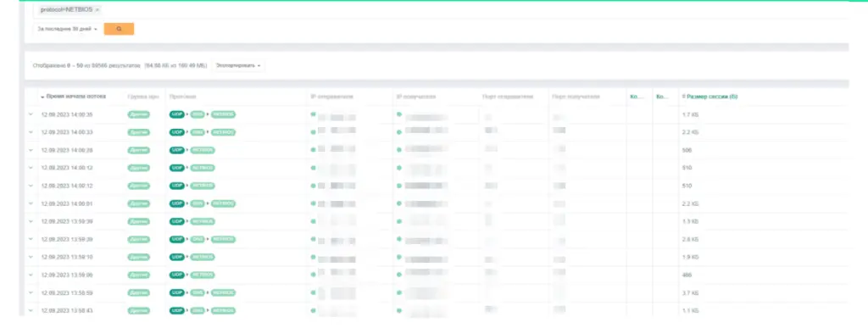Expand the 14:00:01 flow row
The width and height of the screenshot is (868, 328).
31,203
